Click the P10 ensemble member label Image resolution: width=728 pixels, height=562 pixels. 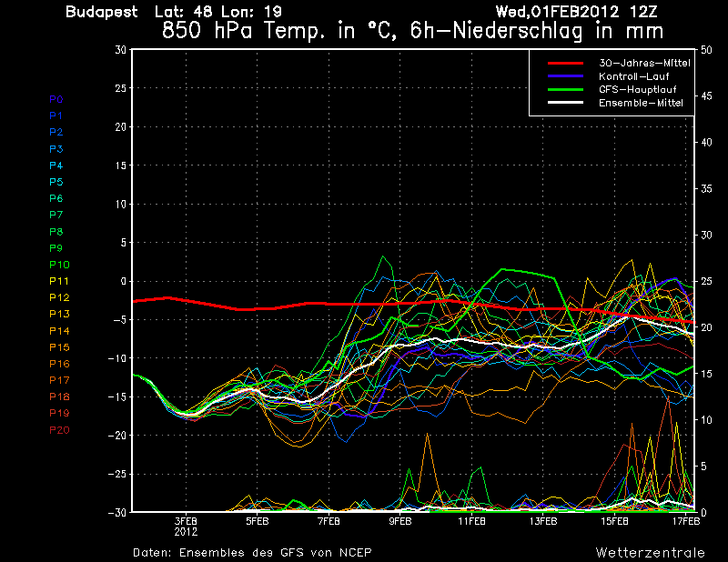point(59,265)
